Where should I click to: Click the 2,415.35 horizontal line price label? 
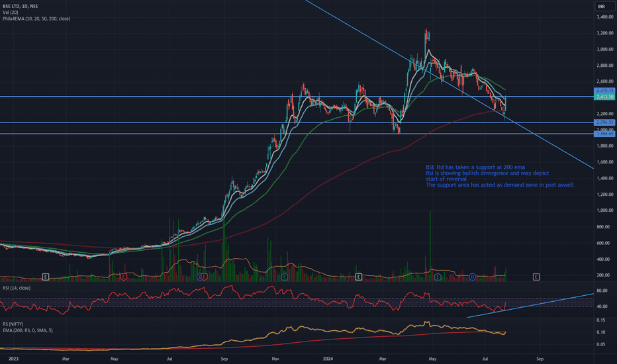coord(605,91)
